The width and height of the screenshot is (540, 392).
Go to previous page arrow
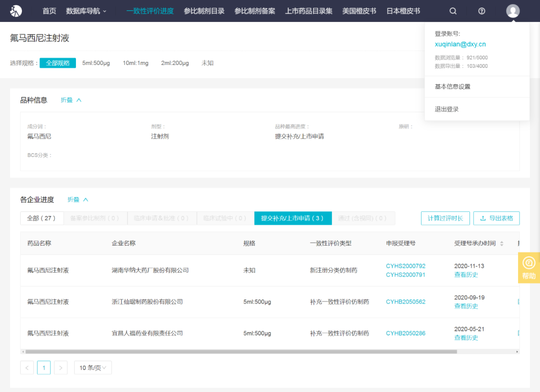pos(27,368)
